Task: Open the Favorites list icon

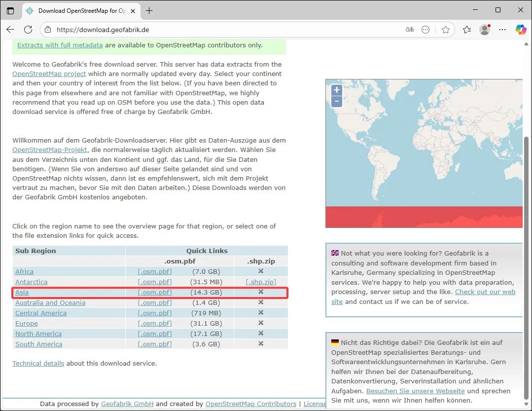Action: [x=467, y=30]
